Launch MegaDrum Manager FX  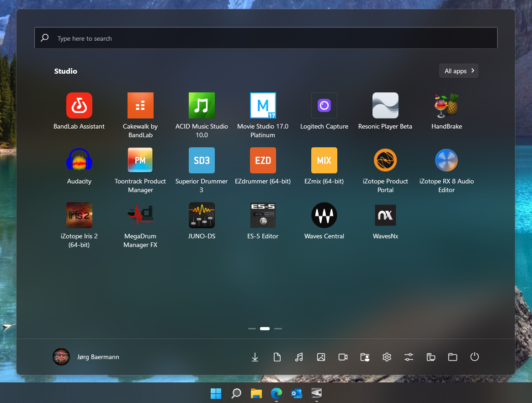click(x=140, y=215)
